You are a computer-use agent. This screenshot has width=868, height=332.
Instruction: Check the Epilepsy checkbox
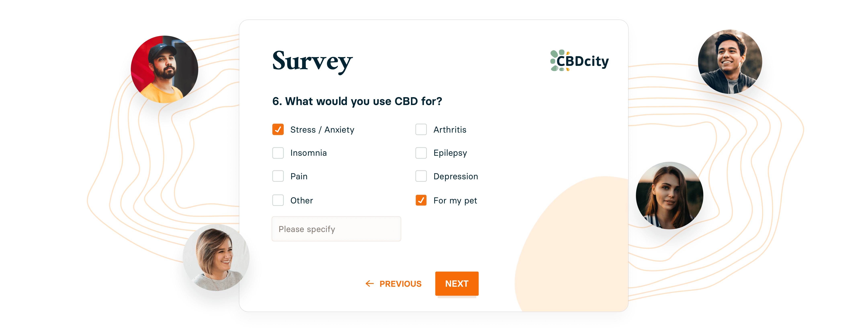point(421,153)
